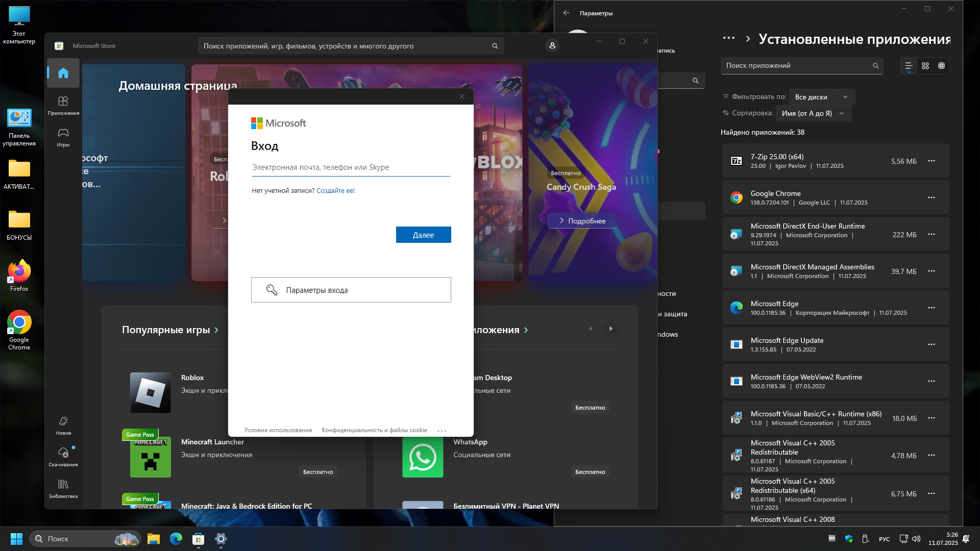This screenshot has height=551, width=980.
Task: Switch to list view in installed apps
Action: coord(909,66)
